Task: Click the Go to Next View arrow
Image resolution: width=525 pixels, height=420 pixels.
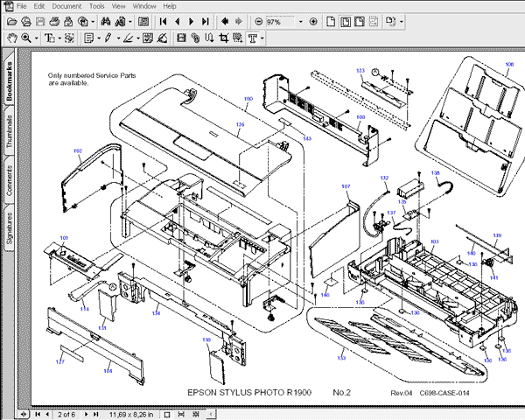Action: [x=239, y=22]
